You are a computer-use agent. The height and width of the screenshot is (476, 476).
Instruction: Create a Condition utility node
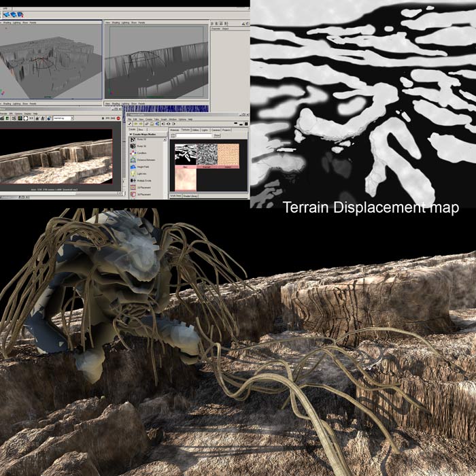click(x=133, y=153)
